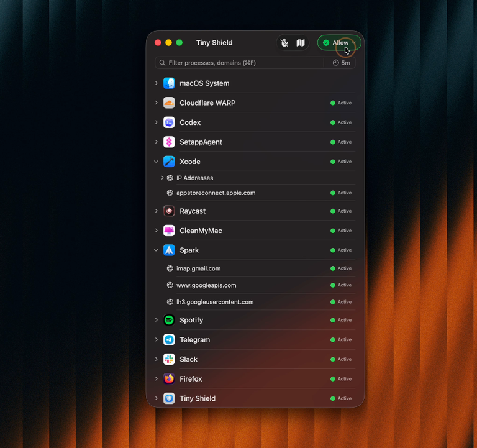Expand the Telegram row
This screenshot has width=477, height=448.
coord(157,339)
